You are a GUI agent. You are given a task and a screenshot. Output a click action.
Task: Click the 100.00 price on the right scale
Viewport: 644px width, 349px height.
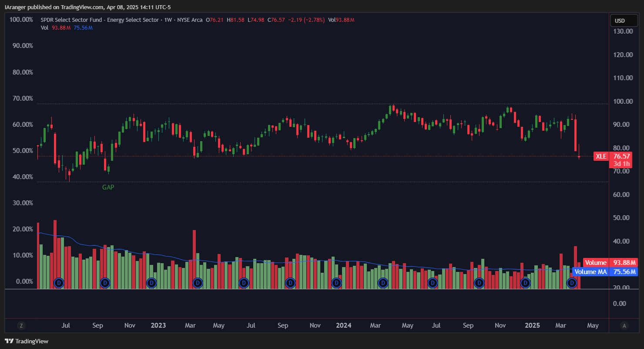(623, 101)
